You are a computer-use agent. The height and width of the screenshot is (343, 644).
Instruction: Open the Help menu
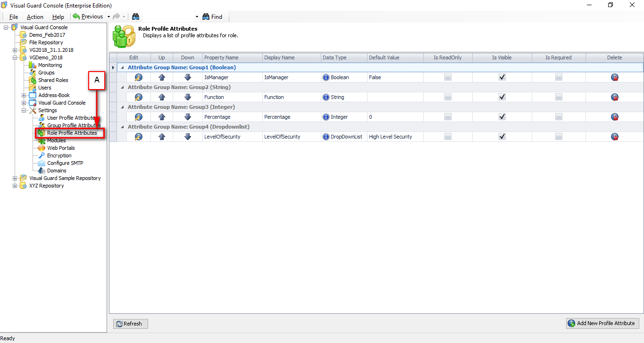click(58, 17)
